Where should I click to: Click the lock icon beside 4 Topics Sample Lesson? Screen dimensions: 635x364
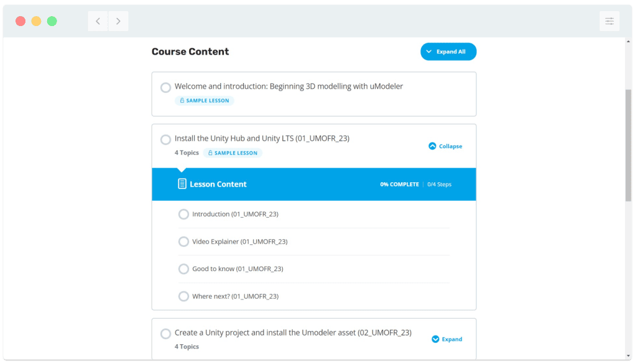coord(210,153)
